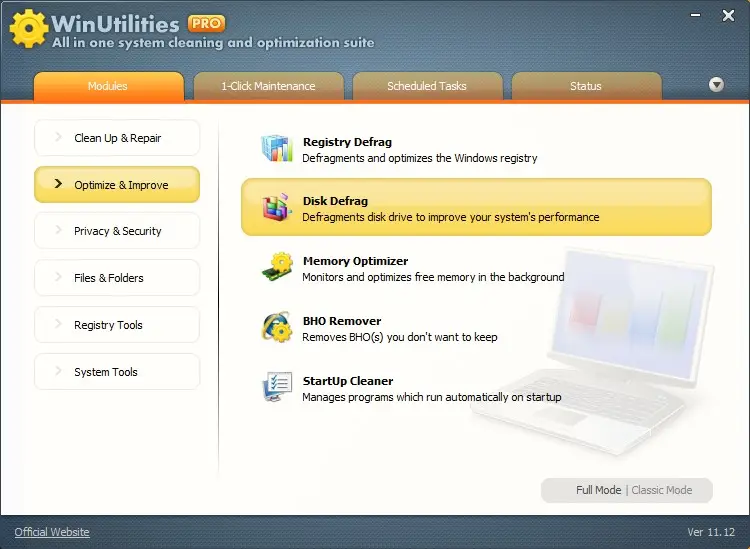Click chevron beside Clean Up & Repair

coord(58,137)
